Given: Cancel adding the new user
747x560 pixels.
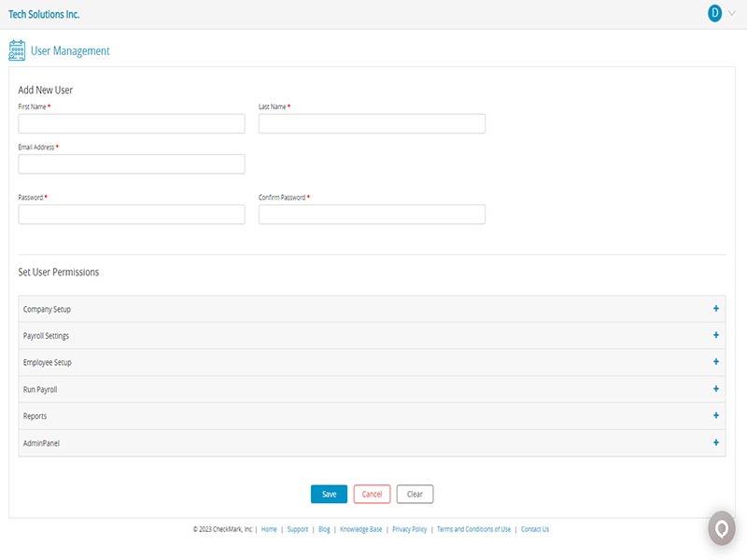Looking at the screenshot, I should (x=373, y=494).
